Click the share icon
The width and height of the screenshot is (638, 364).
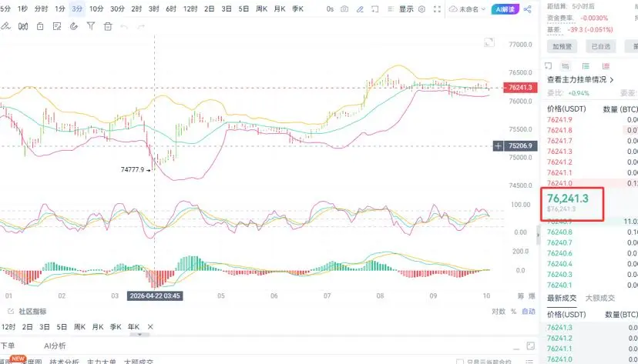tap(527, 9)
